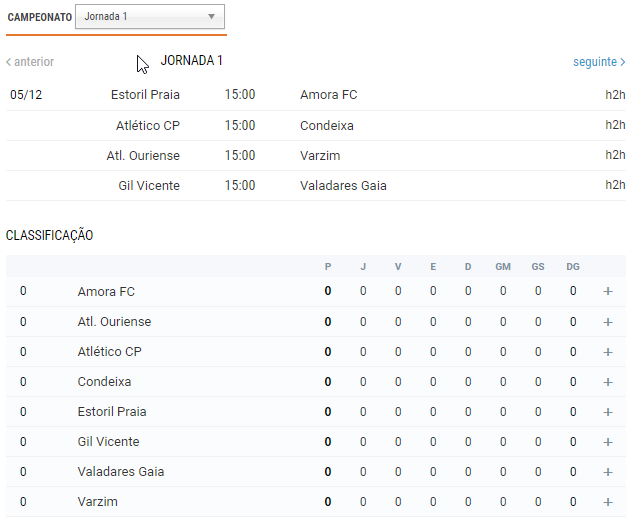Expand Condeixa standings row plus icon
638x527 pixels.
click(608, 382)
